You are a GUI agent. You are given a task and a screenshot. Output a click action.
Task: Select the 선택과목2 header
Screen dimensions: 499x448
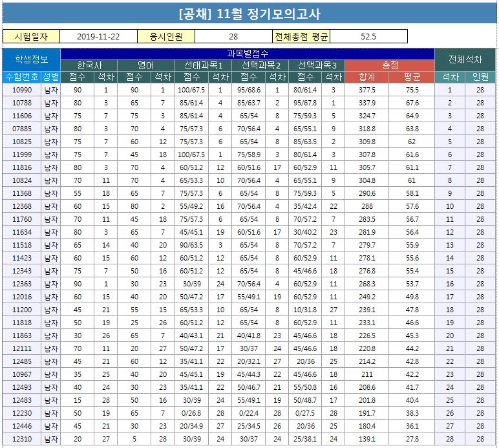point(260,65)
